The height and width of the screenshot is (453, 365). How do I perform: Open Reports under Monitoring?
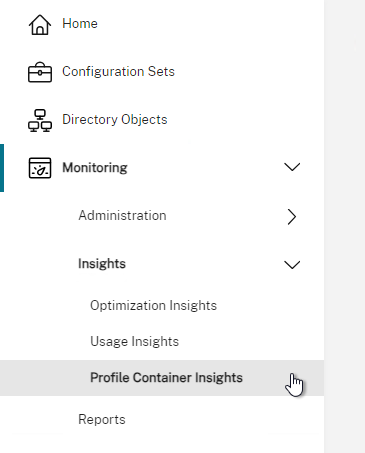click(102, 419)
